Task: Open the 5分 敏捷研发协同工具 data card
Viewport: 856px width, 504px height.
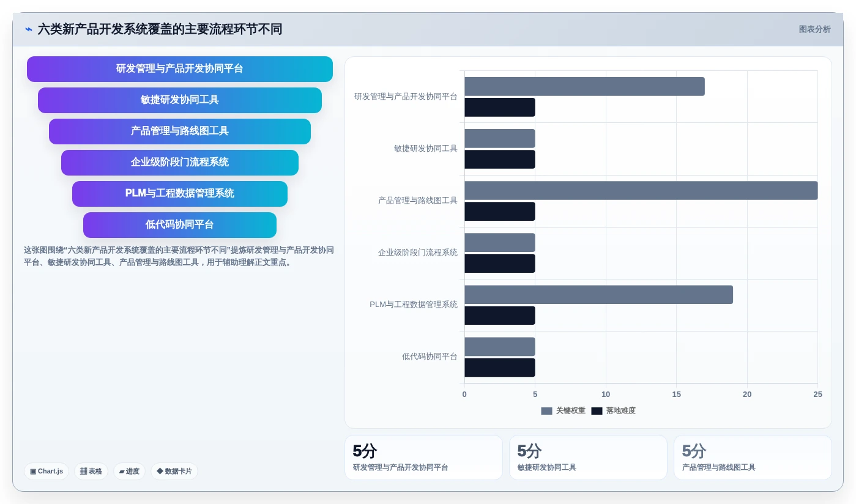Action: coord(588,458)
